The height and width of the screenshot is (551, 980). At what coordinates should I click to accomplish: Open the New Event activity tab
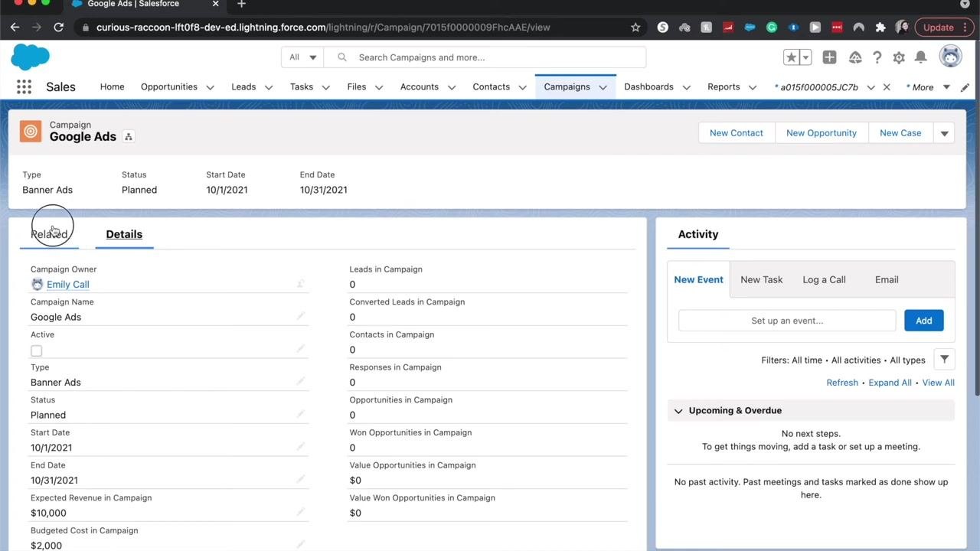click(x=698, y=279)
